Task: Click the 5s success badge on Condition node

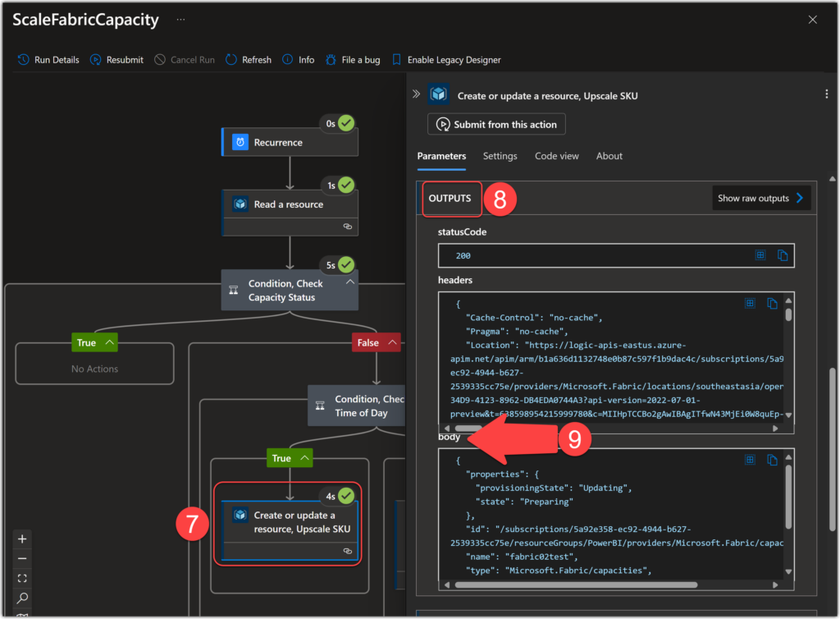Action: point(338,264)
